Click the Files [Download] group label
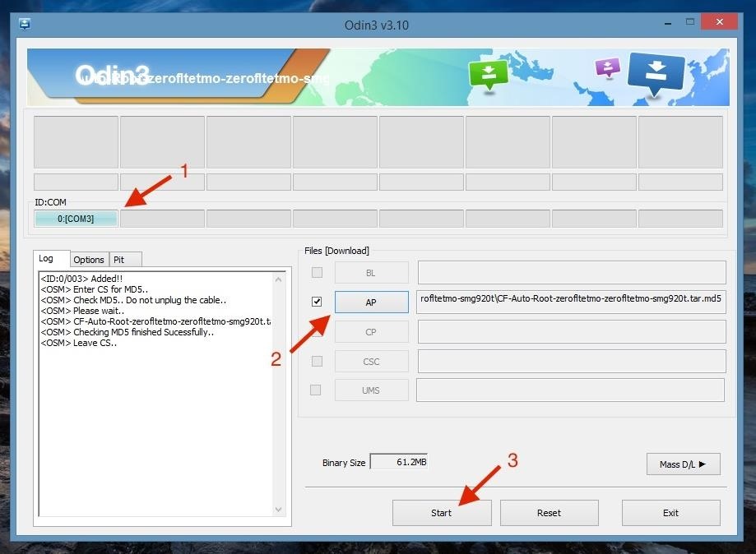The image size is (756, 554). [x=336, y=251]
